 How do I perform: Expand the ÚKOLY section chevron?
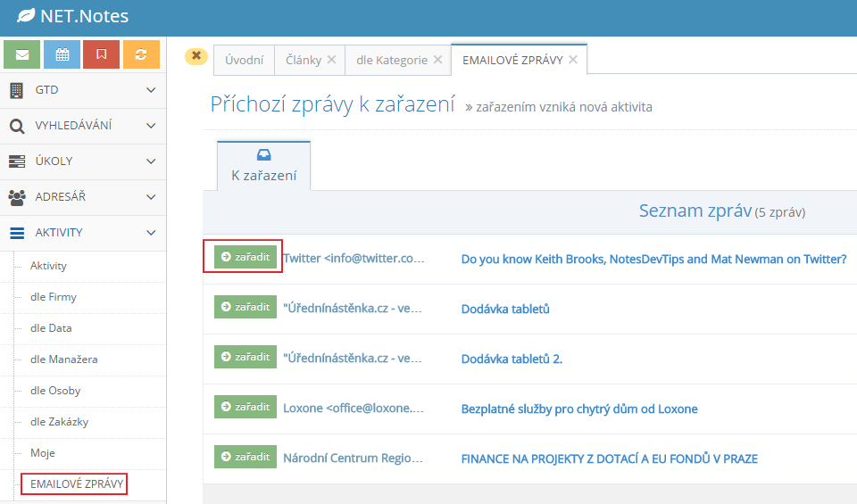[151, 161]
